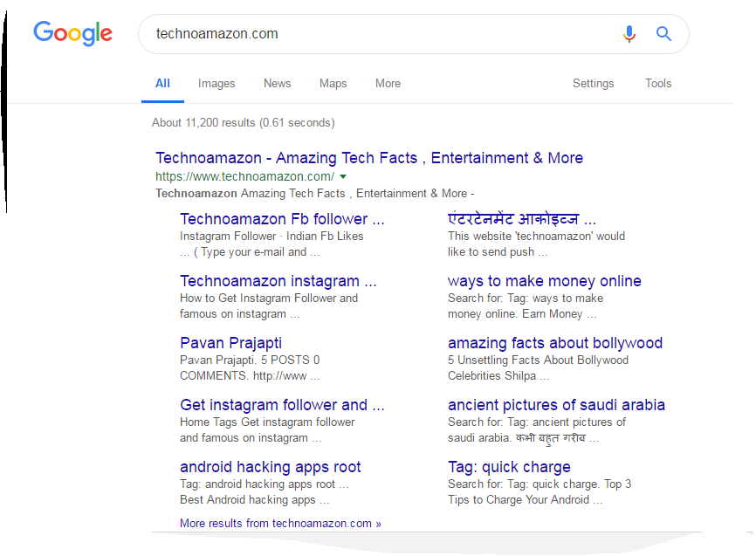Viewport: 756px width, 556px height.
Task: Open Tag: quick charge sitelink
Action: point(509,467)
